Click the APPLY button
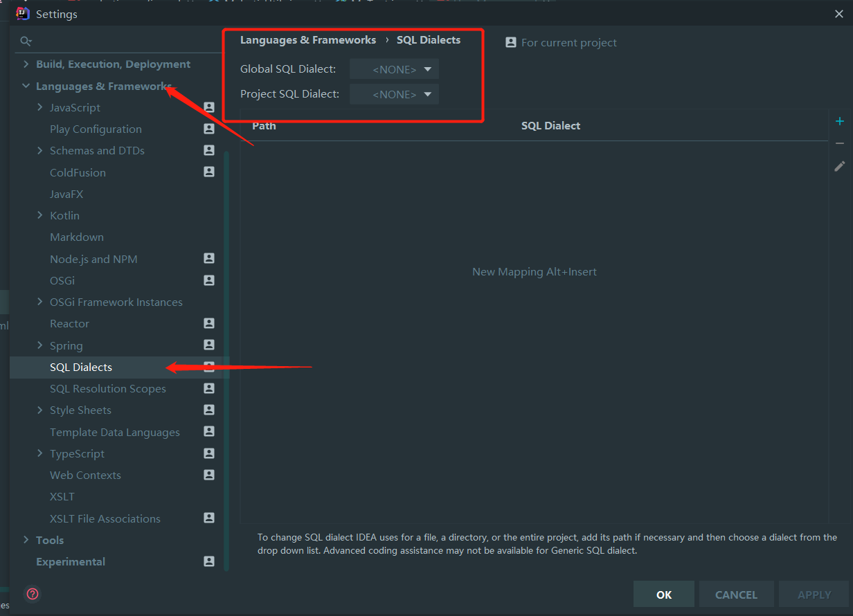The width and height of the screenshot is (853, 616). tap(814, 595)
